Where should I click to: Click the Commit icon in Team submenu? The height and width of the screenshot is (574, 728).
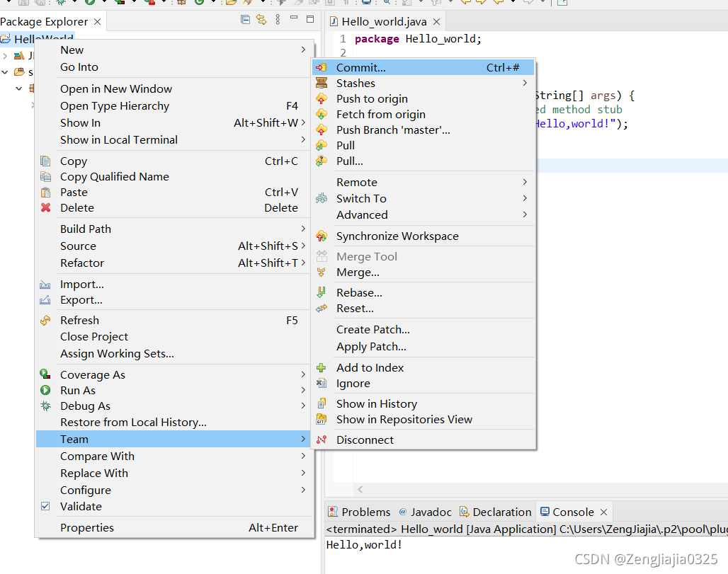(x=322, y=68)
